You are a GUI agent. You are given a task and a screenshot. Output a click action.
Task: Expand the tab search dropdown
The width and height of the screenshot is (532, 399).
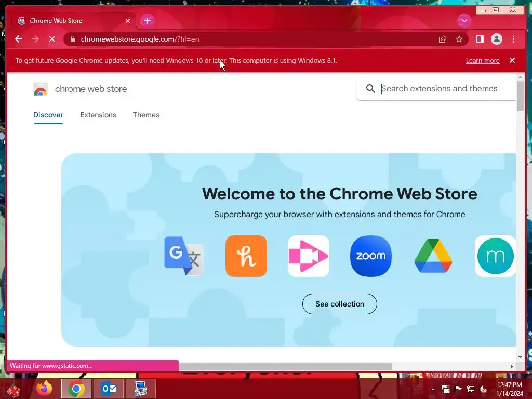coord(464,21)
